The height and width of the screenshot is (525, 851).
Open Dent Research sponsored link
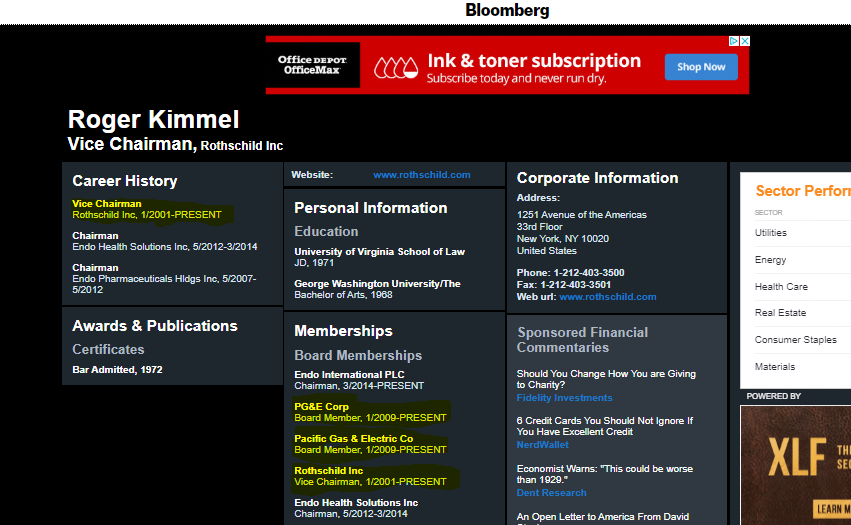point(551,492)
